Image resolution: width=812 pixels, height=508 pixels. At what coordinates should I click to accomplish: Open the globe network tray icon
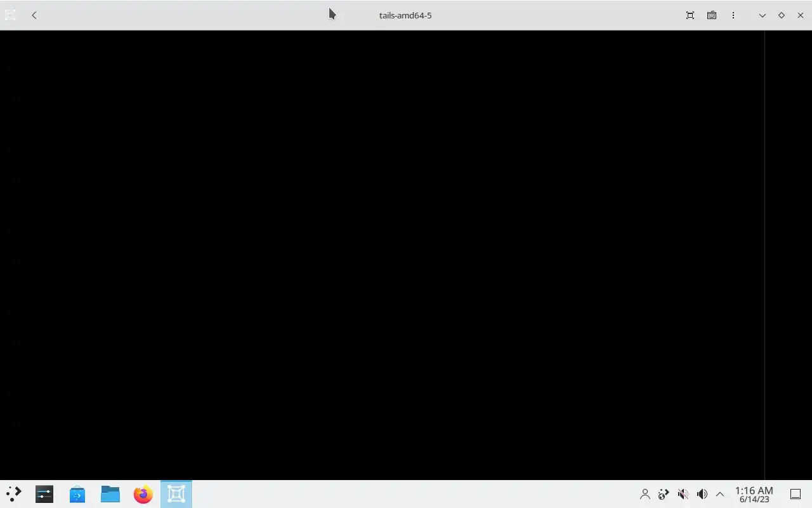coord(664,494)
